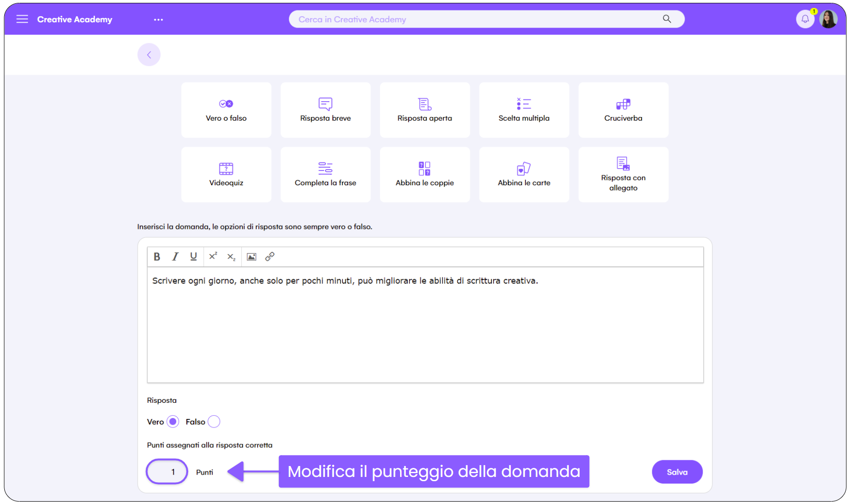Select the Cruciverba question type

point(623,110)
